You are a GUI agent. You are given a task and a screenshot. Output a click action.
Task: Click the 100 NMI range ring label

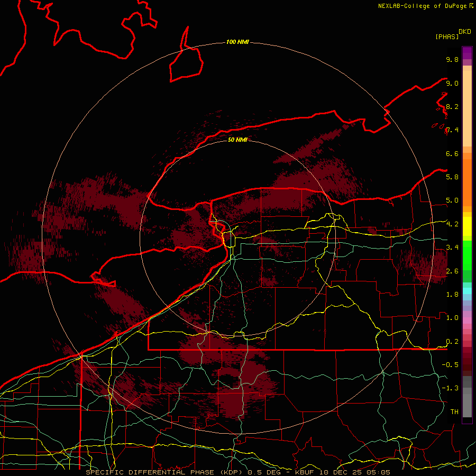point(237,42)
